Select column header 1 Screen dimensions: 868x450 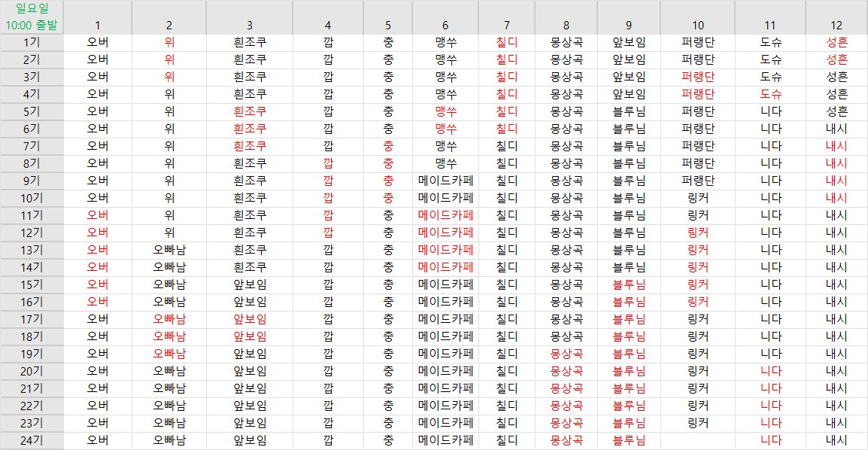click(x=98, y=17)
